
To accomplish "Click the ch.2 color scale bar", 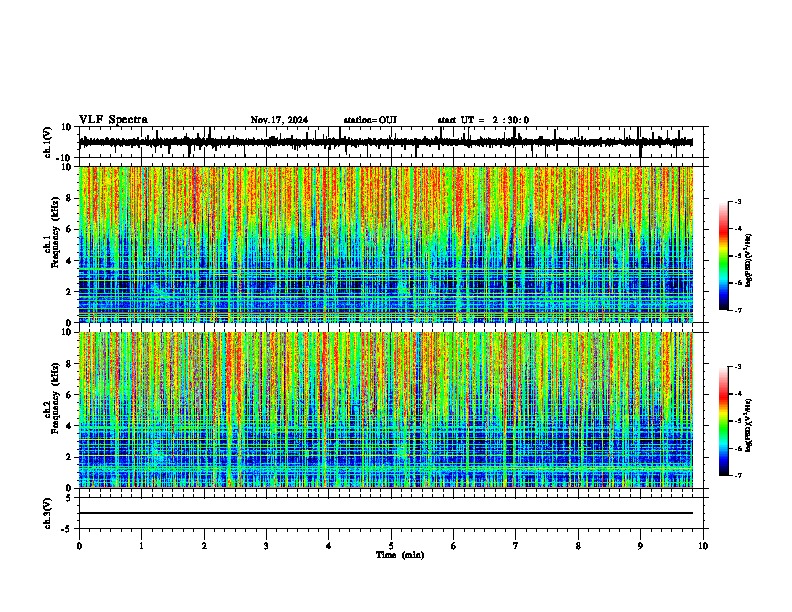I will click(x=723, y=421).
